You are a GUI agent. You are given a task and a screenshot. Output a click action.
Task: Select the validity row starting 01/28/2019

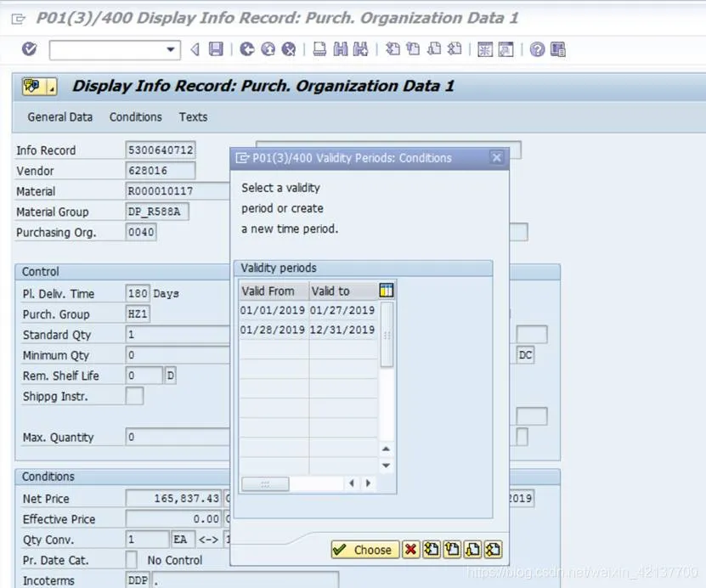point(308,330)
